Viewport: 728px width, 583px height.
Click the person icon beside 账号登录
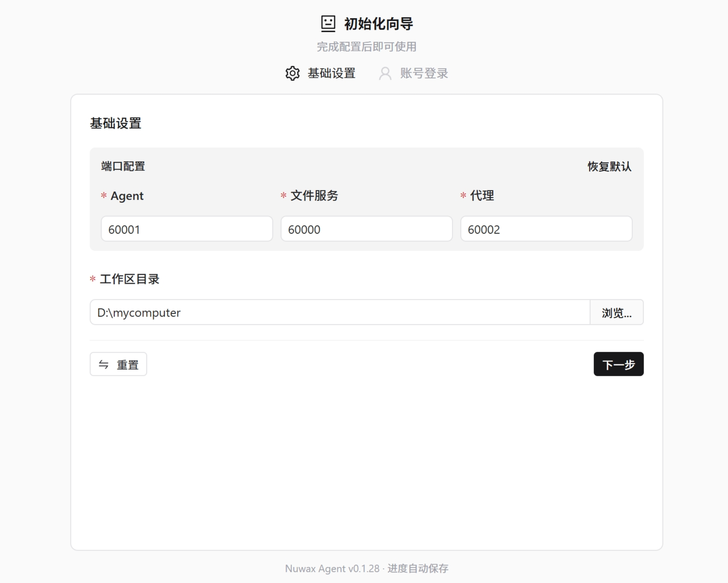[x=385, y=73]
